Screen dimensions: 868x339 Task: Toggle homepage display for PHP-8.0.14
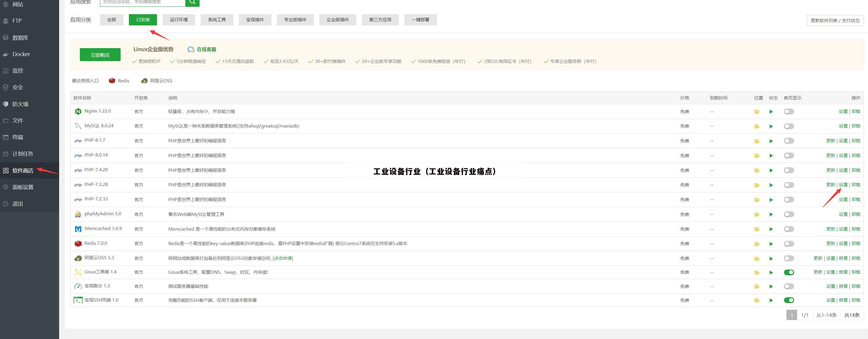coord(789,156)
